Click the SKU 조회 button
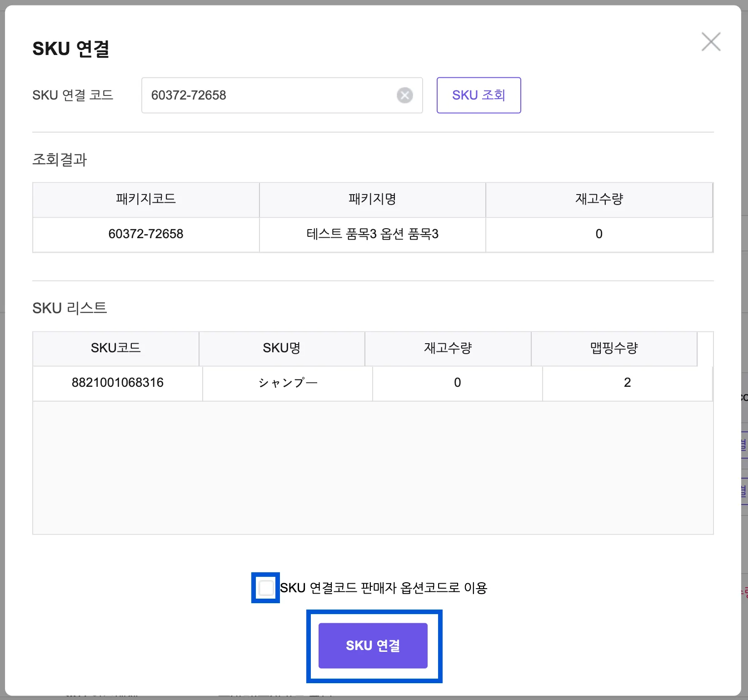Screen dimensions: 748x700 click(x=479, y=95)
